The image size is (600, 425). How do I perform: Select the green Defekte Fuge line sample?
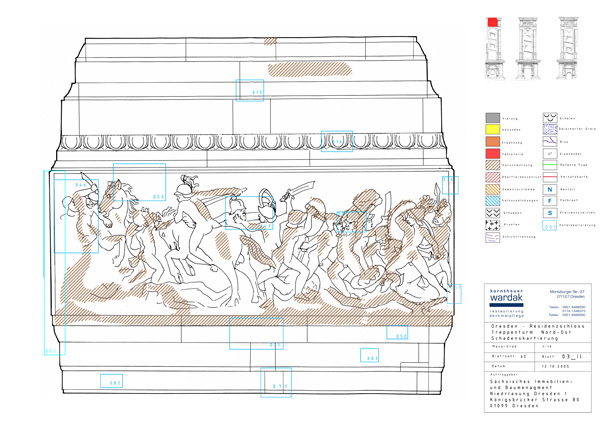coord(549,166)
